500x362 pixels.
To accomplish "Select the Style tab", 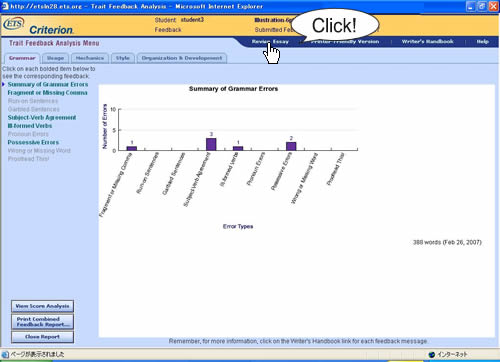I will coord(123,58).
